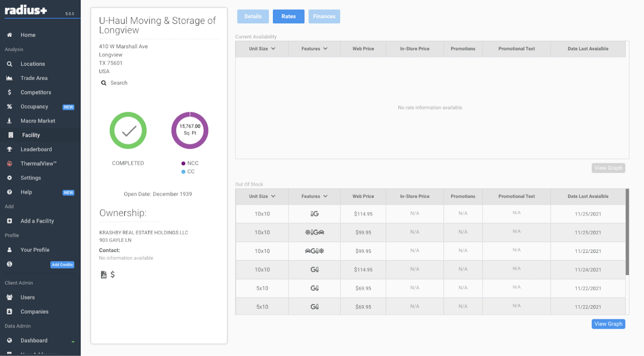644x356 pixels.
Task: Click the Settings gear icon
Action: (9, 178)
